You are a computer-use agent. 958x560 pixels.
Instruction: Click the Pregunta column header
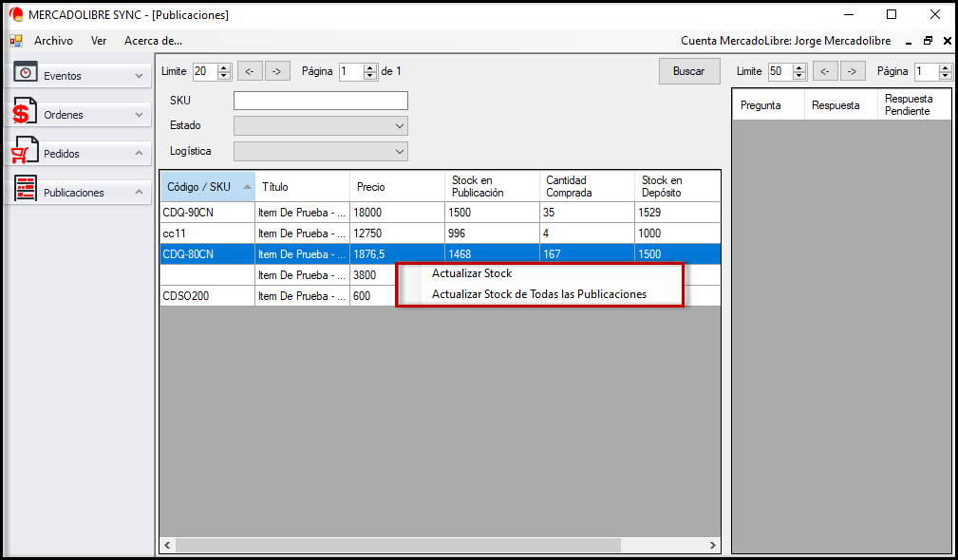[x=769, y=105]
